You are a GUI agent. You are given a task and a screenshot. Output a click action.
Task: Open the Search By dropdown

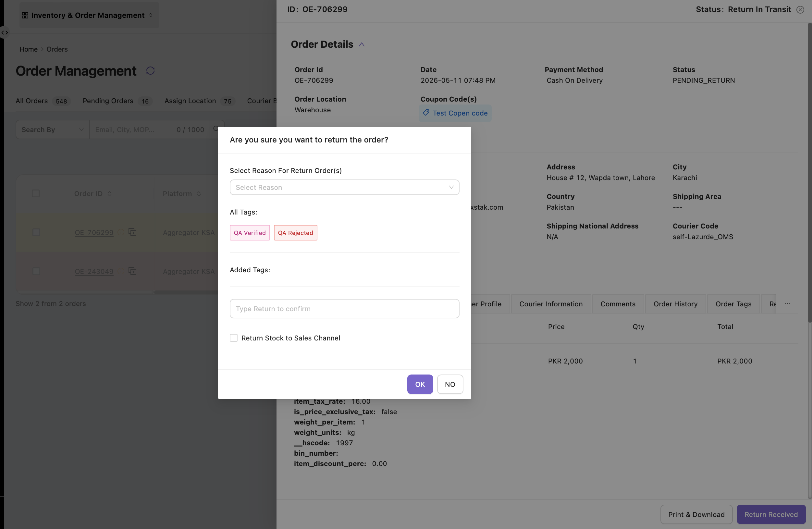[x=53, y=129]
